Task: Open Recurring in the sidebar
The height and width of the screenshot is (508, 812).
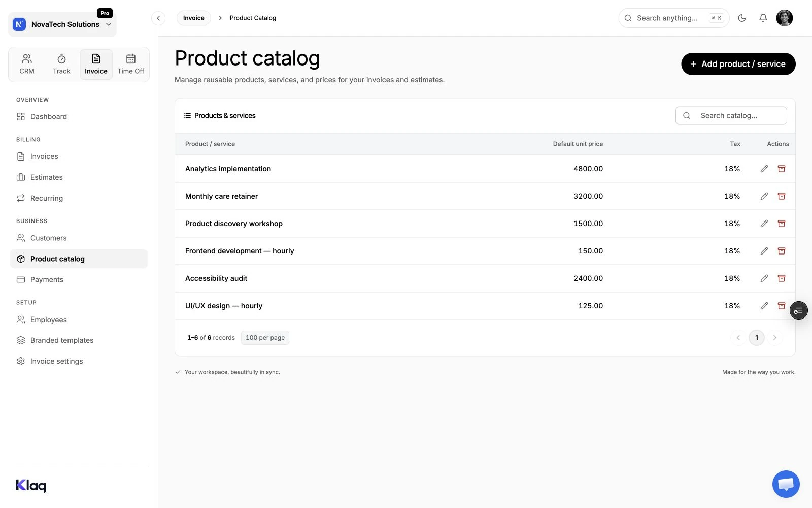Action: pyautogui.click(x=79, y=198)
